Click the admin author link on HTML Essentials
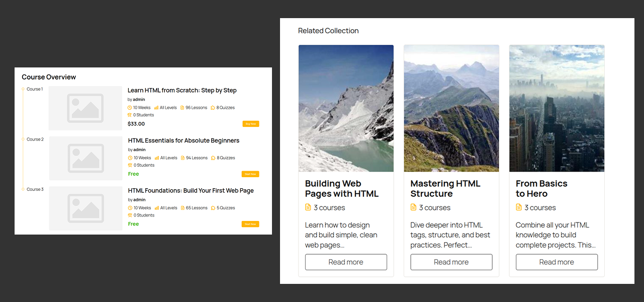This screenshot has height=302, width=644. coord(139,149)
